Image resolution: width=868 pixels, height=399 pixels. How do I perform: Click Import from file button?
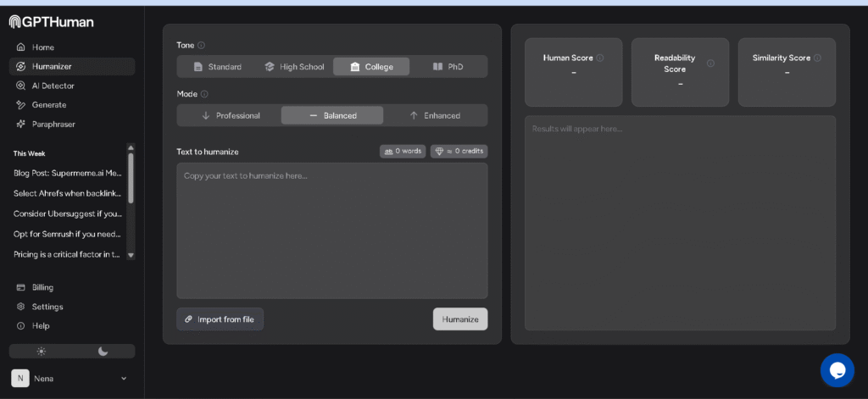pos(220,319)
